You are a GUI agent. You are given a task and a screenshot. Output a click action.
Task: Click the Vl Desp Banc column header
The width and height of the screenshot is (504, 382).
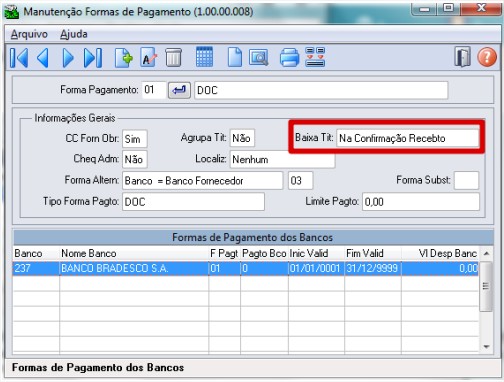(440, 253)
